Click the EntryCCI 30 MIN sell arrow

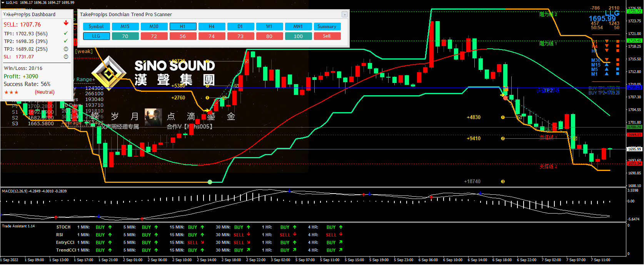tap(249, 242)
